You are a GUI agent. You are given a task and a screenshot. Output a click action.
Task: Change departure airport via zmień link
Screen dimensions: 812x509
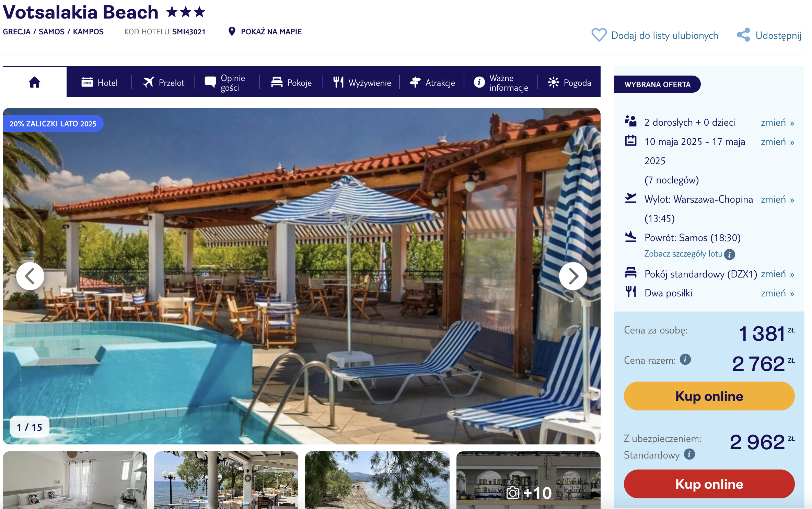777,200
